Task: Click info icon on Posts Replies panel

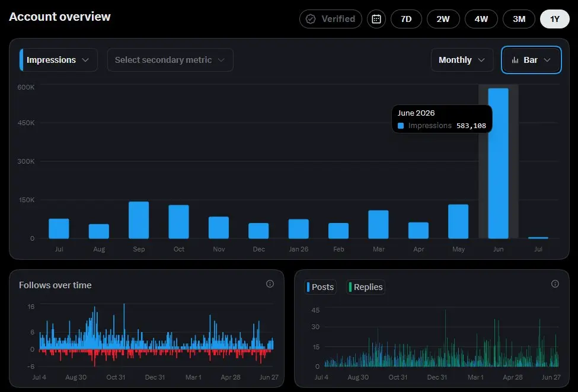Action: 555,283
